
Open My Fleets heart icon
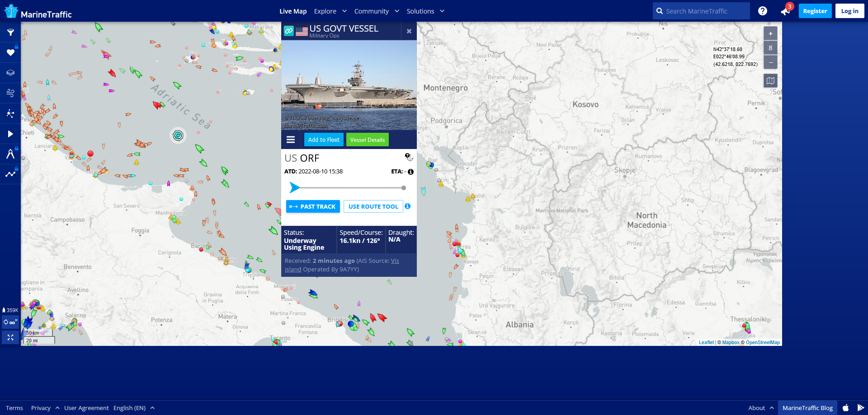tap(10, 53)
